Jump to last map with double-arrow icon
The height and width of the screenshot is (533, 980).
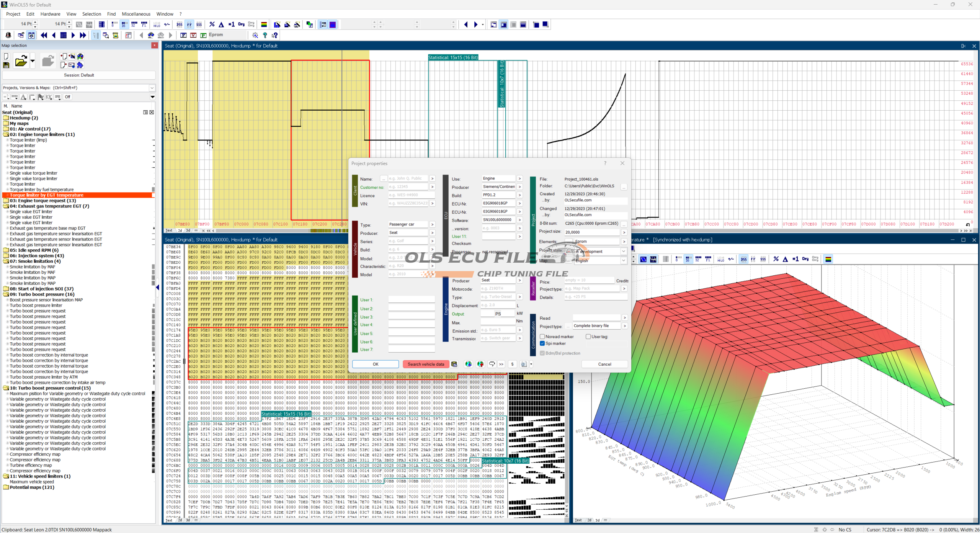click(x=83, y=35)
